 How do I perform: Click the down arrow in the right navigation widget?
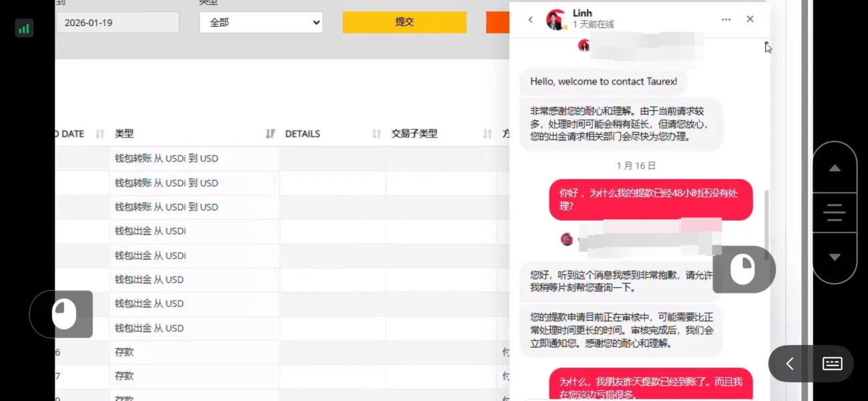834,257
